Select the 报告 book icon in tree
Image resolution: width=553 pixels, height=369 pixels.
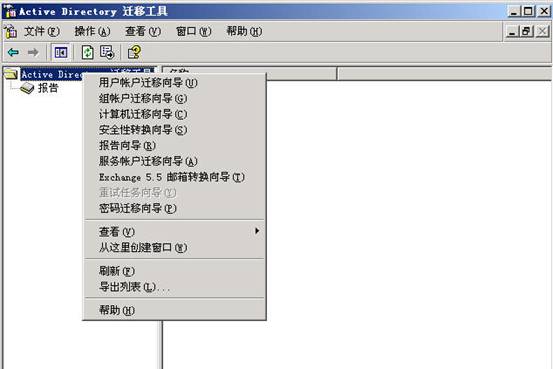click(27, 88)
